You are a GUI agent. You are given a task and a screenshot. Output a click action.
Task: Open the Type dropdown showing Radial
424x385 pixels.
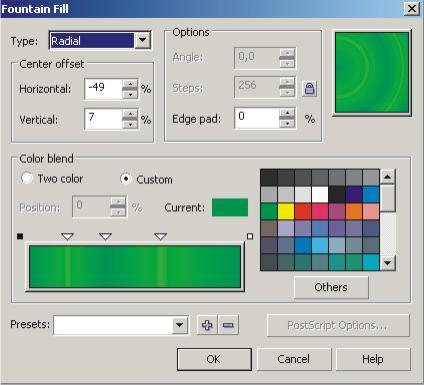pyautogui.click(x=143, y=41)
